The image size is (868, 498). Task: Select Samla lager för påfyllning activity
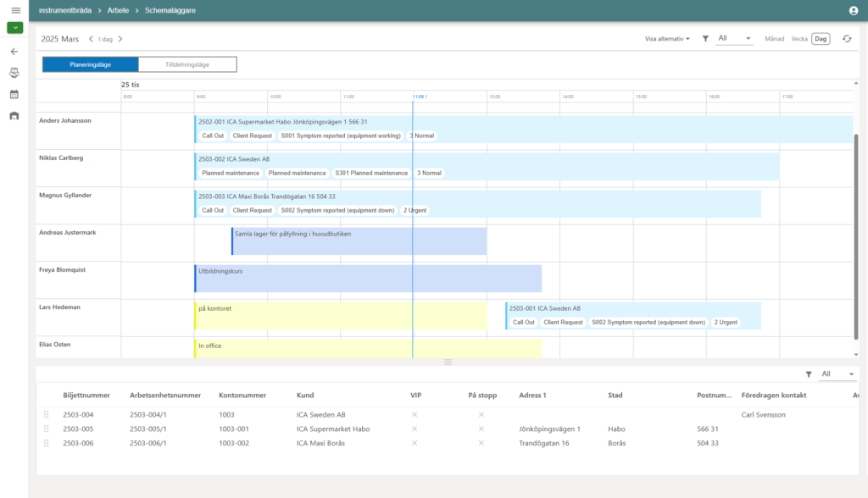click(359, 241)
